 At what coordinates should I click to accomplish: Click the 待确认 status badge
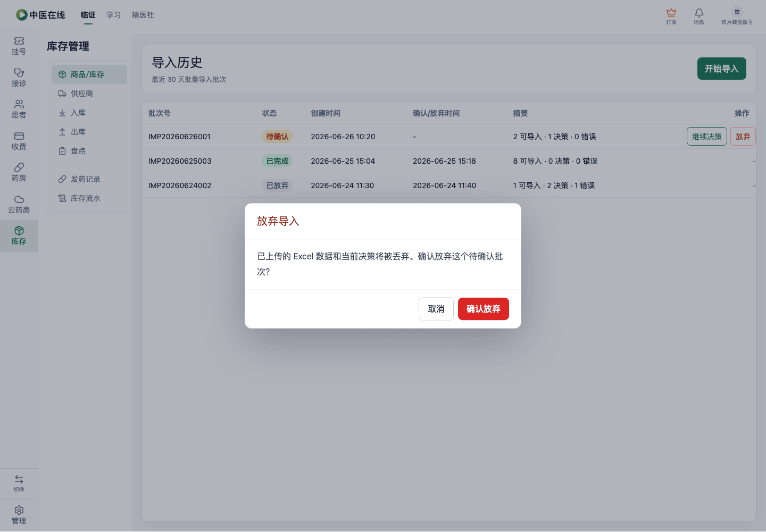tap(277, 137)
